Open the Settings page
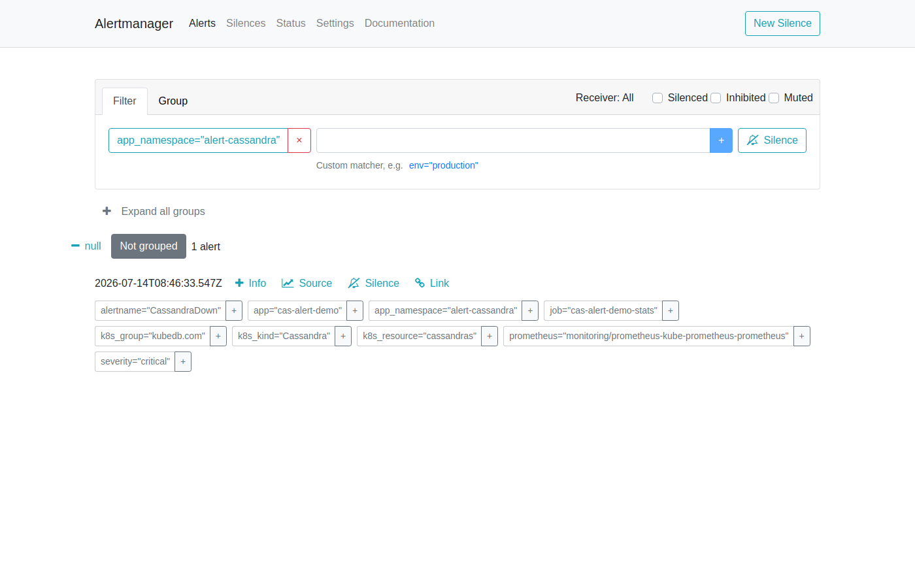 click(x=335, y=24)
